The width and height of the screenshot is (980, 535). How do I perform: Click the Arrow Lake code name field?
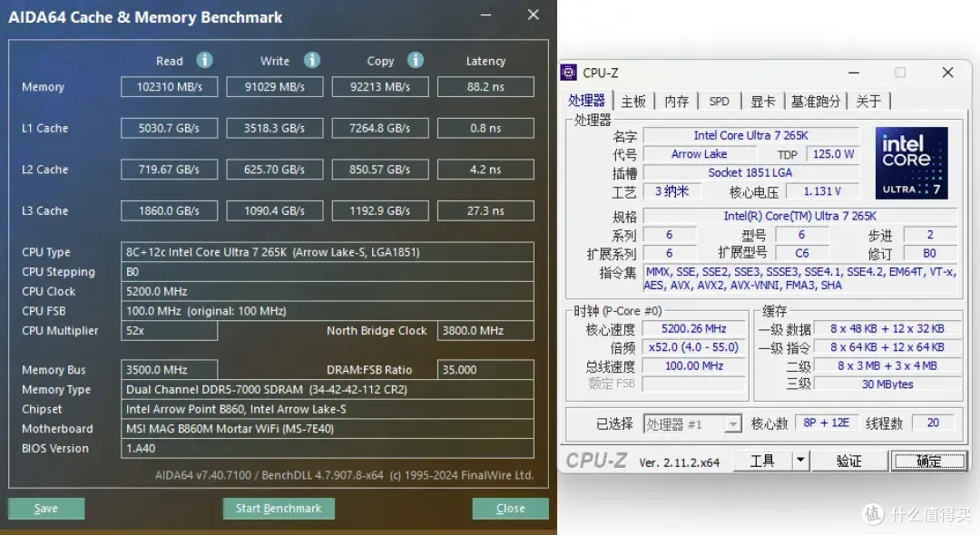click(x=699, y=154)
